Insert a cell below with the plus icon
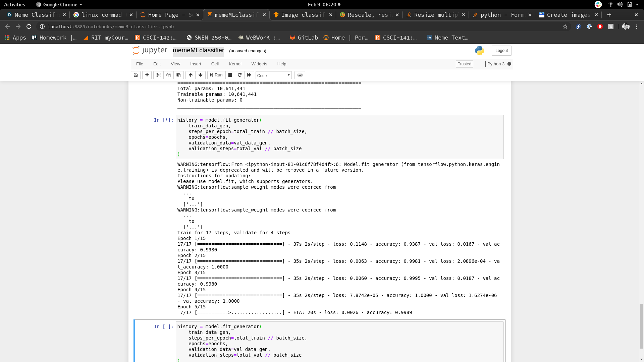Image resolution: width=644 pixels, height=362 pixels. [147, 75]
